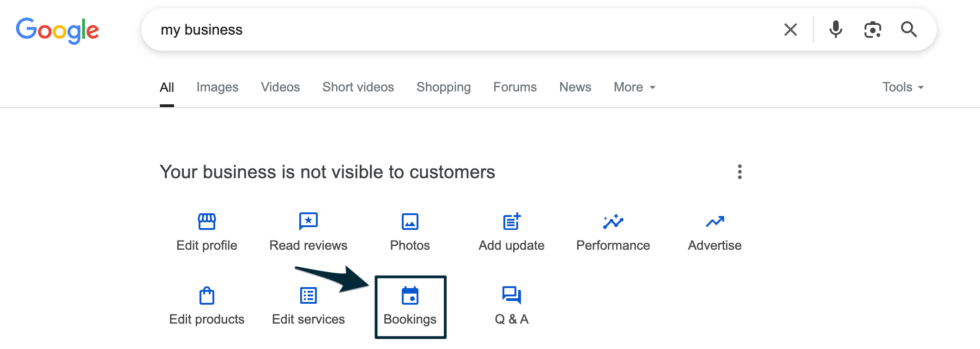Click the Edit profile storefront icon
The height and width of the screenshot is (349, 980).
click(207, 222)
